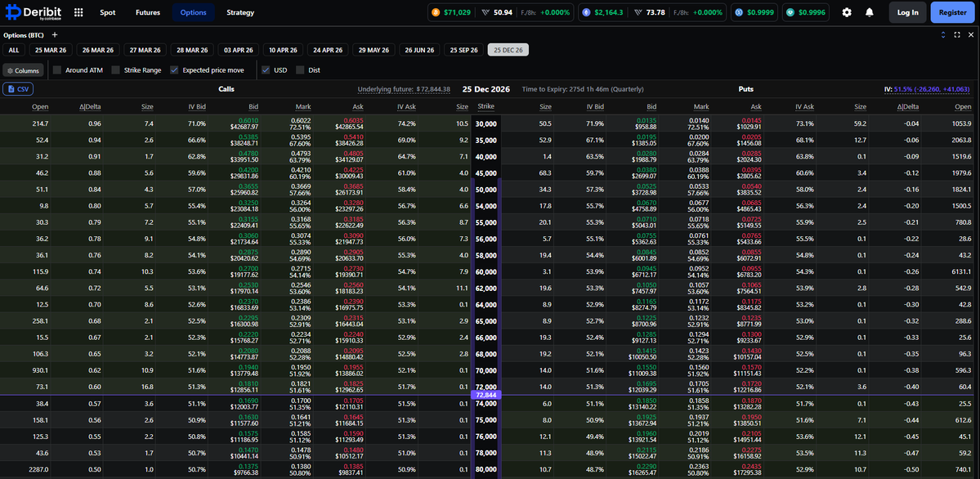
Task: Select the 25 MAR 26 expiry
Action: pyautogui.click(x=51, y=50)
